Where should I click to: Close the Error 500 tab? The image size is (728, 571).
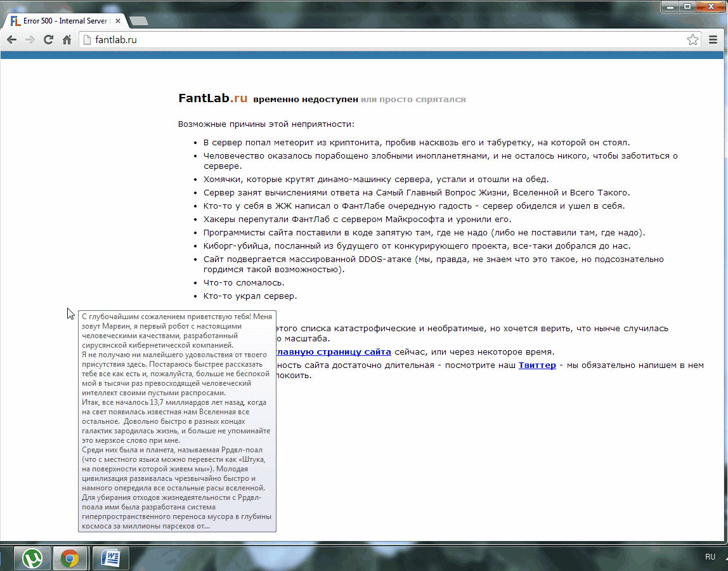(x=118, y=21)
